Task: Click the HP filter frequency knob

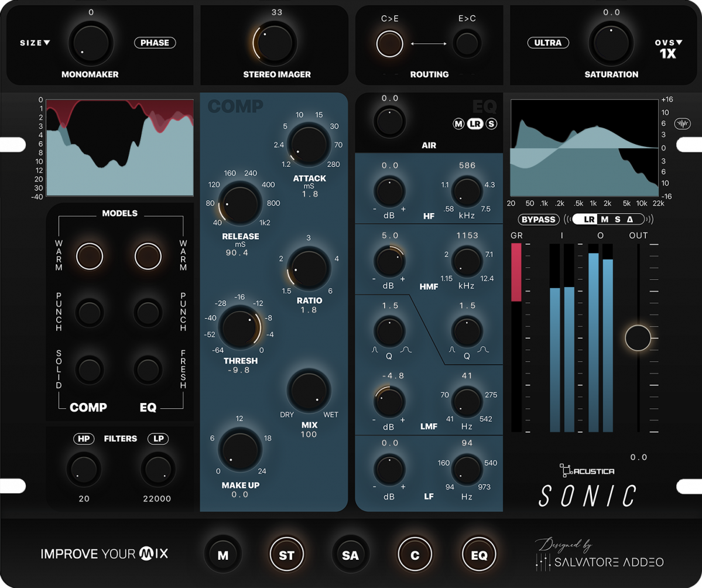Action: pos(84,469)
